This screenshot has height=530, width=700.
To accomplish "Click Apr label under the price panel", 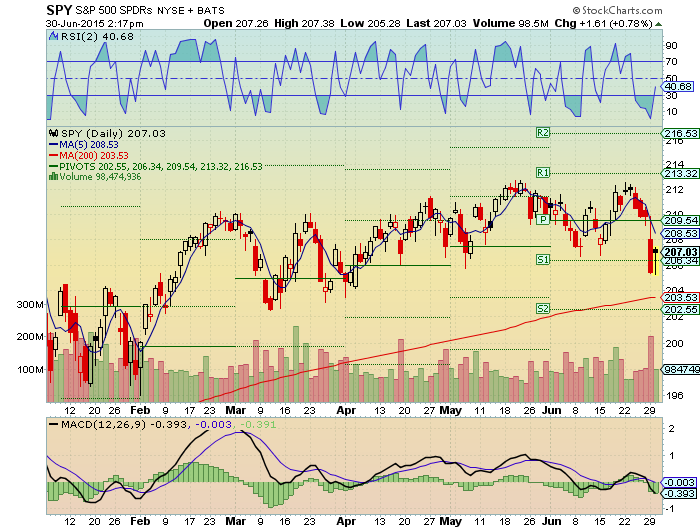I will tap(346, 410).
